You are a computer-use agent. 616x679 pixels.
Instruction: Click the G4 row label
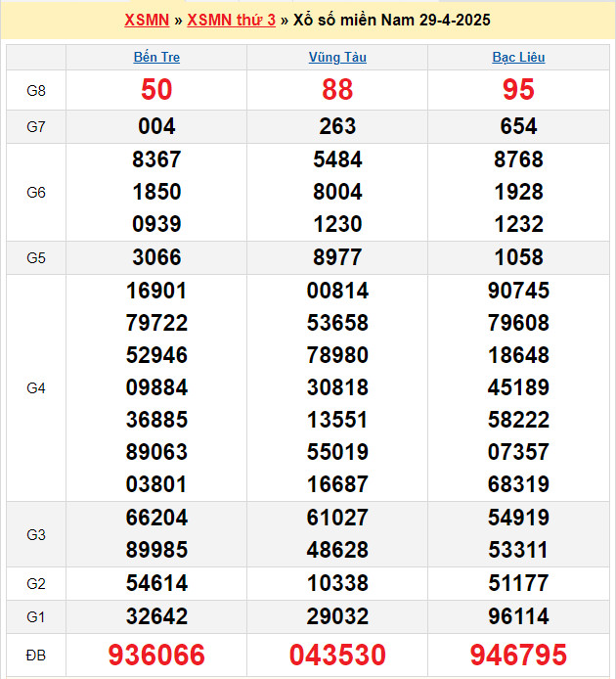pyautogui.click(x=36, y=387)
